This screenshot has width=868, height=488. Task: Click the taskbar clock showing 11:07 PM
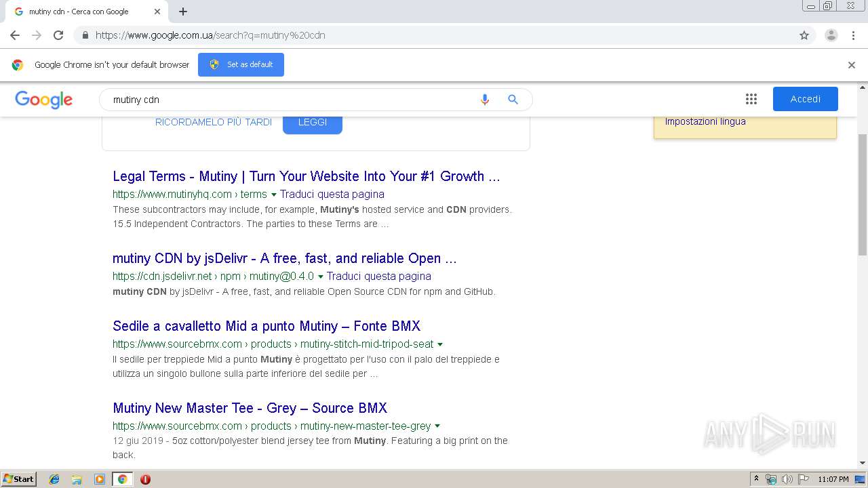click(x=833, y=479)
